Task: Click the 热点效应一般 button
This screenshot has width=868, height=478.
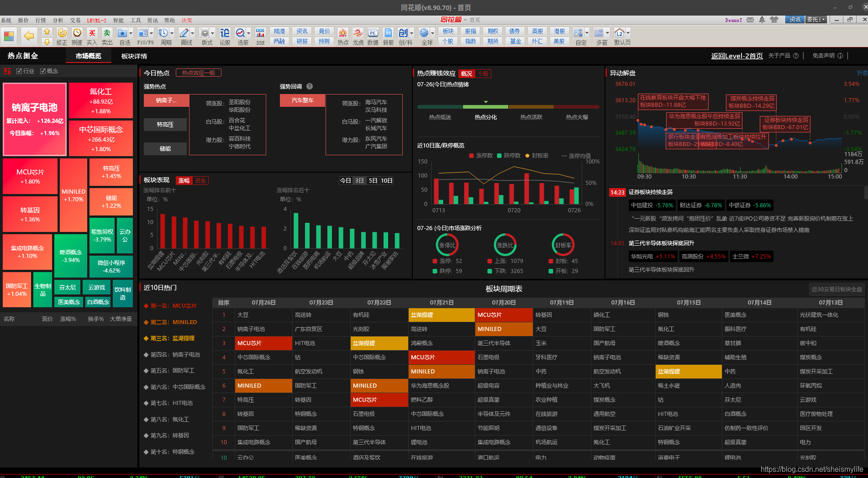Action: (198, 73)
